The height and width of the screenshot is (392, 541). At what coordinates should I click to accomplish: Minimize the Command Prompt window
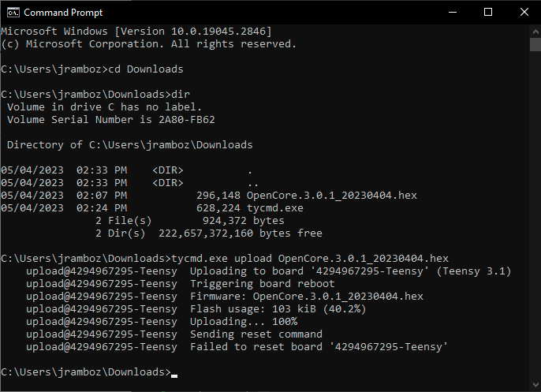(x=452, y=12)
